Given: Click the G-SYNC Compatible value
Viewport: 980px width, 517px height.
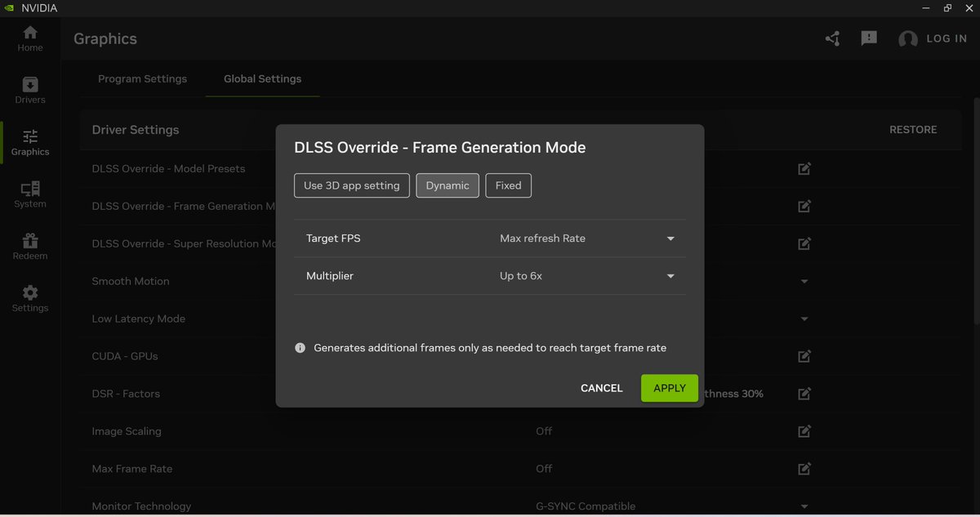Looking at the screenshot, I should pos(586,506).
